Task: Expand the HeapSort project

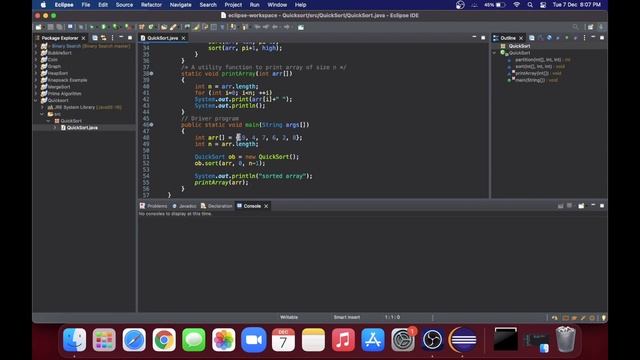Action: coord(36,73)
